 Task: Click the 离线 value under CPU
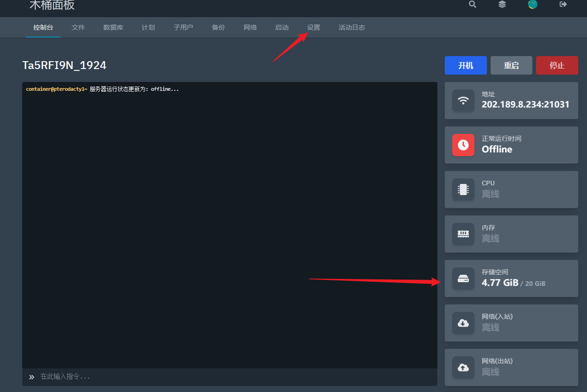pyautogui.click(x=490, y=194)
